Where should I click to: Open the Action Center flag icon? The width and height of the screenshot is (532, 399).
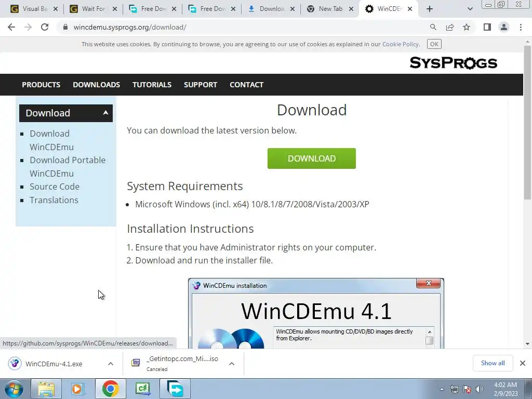[x=467, y=389]
